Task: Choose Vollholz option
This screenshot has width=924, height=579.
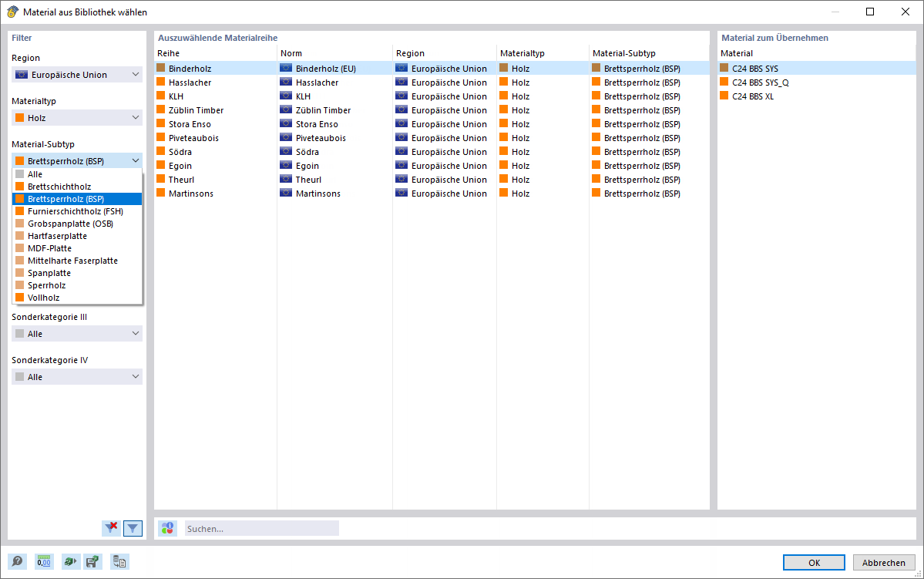Action: 77,298
